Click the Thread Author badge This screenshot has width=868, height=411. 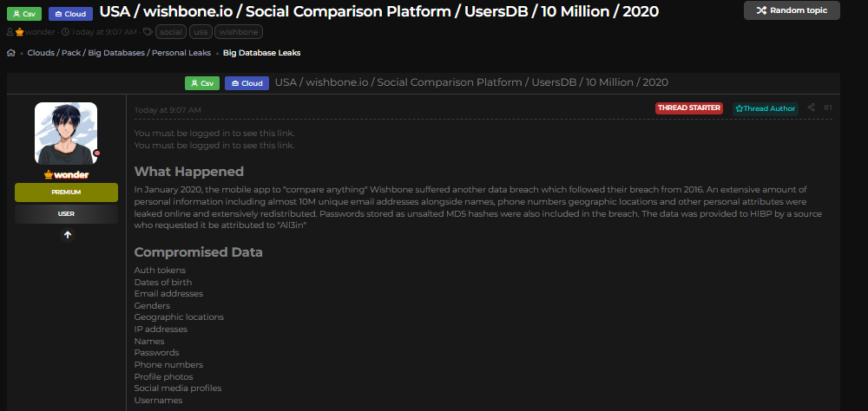coord(766,108)
